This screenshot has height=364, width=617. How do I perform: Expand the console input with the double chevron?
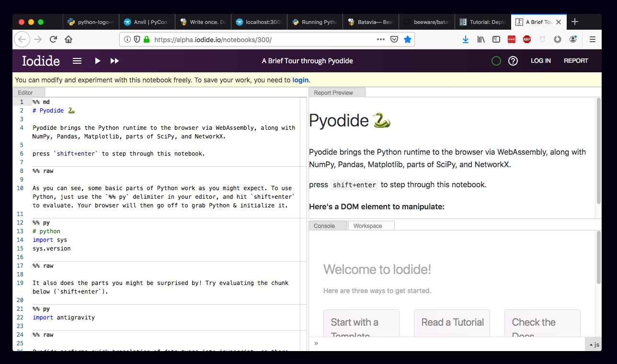(316, 343)
